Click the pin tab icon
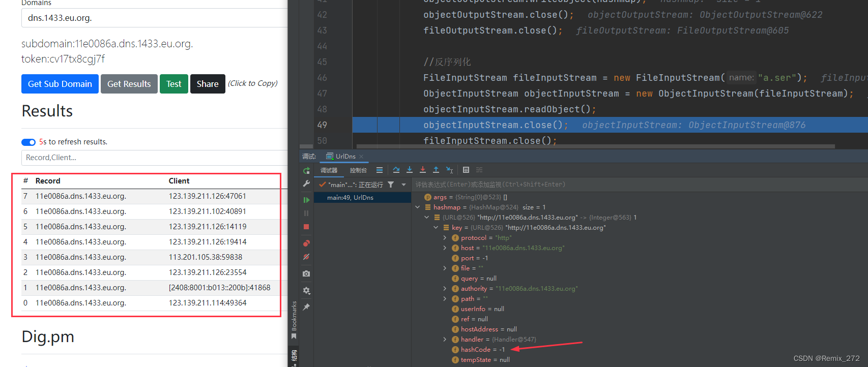The image size is (868, 367). 306,307
